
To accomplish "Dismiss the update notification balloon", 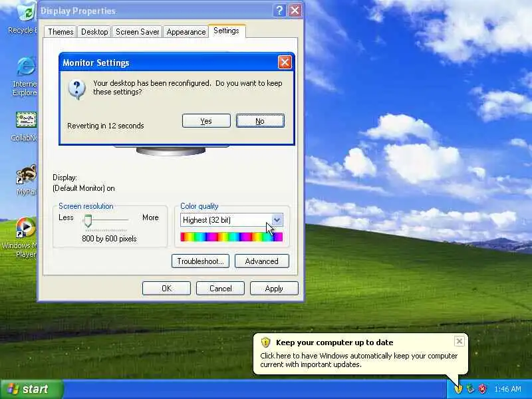I will click(x=459, y=341).
